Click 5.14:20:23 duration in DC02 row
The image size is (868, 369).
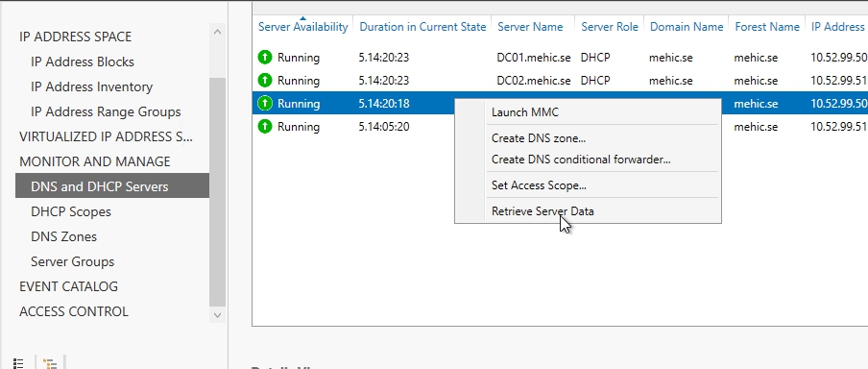pyautogui.click(x=384, y=81)
